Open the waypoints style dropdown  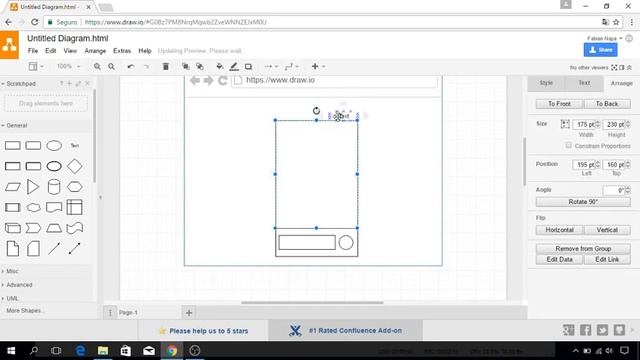(x=292, y=67)
